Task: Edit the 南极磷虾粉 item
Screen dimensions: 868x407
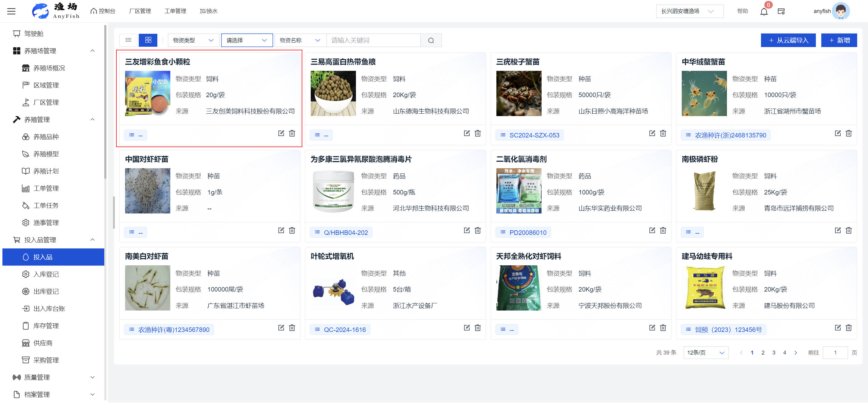Action: pos(838,230)
